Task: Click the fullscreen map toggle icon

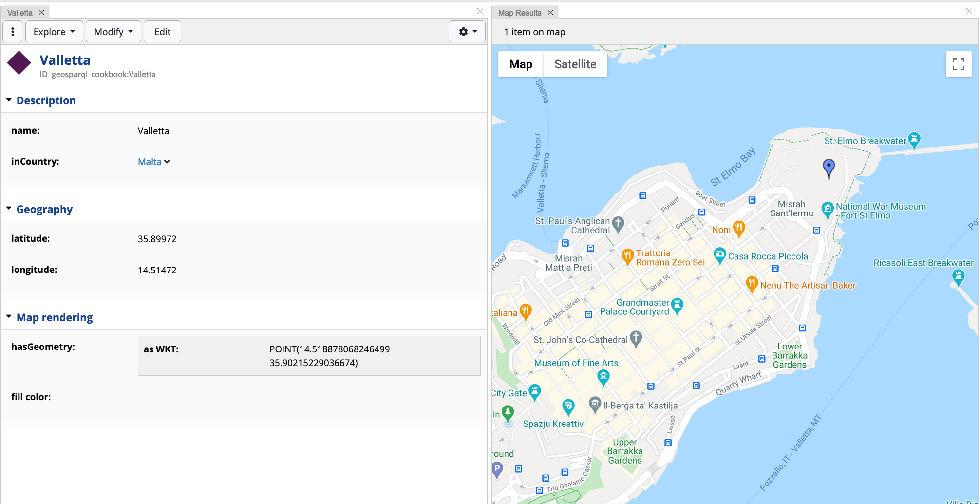Action: 958,64
